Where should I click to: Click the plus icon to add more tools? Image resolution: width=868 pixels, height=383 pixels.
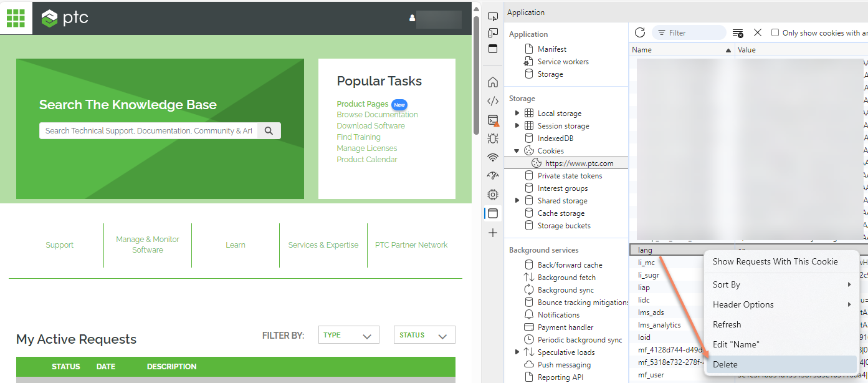coord(492,233)
